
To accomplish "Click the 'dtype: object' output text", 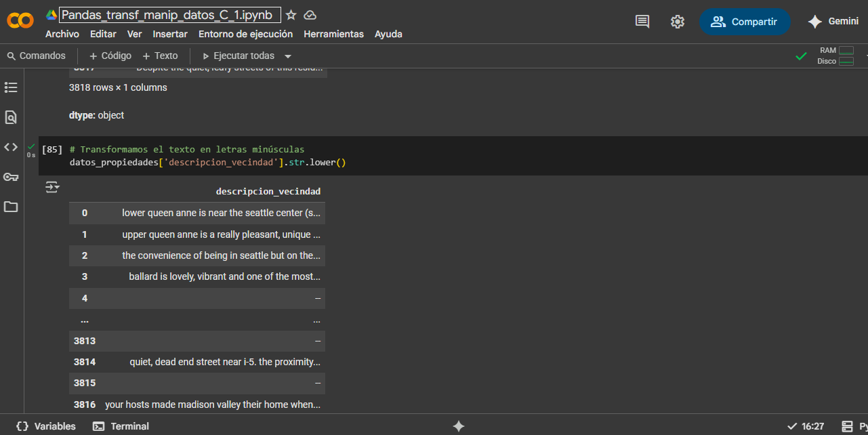I will 96,115.
